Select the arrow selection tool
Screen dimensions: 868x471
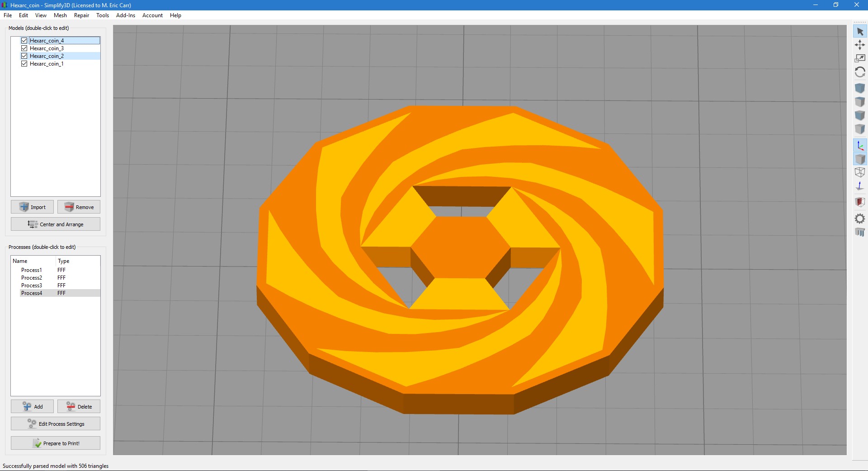[860, 32]
